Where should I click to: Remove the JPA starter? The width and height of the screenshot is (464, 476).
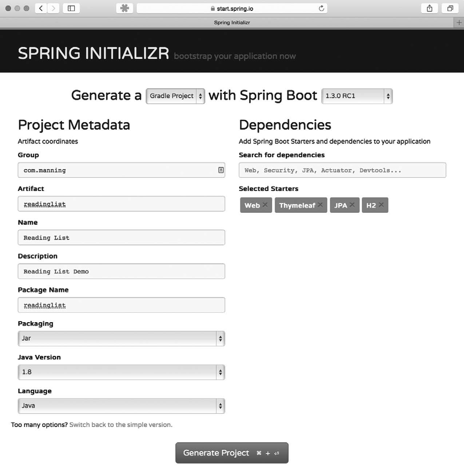[x=352, y=205]
